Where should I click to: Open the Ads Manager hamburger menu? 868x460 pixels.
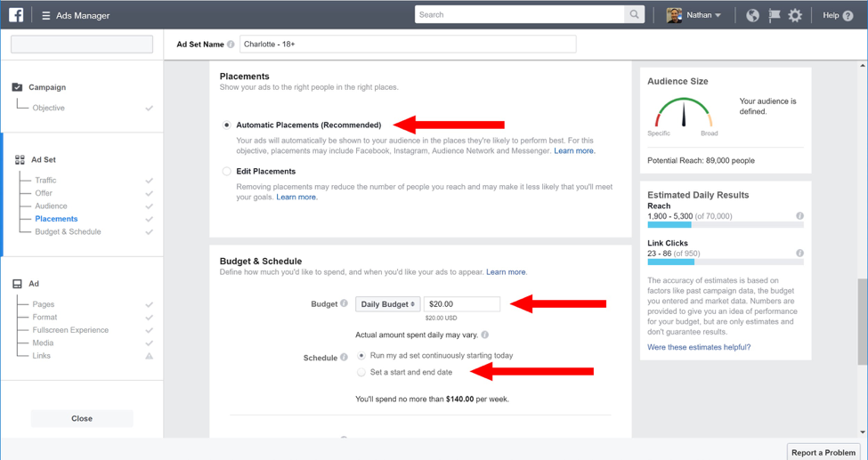click(46, 15)
